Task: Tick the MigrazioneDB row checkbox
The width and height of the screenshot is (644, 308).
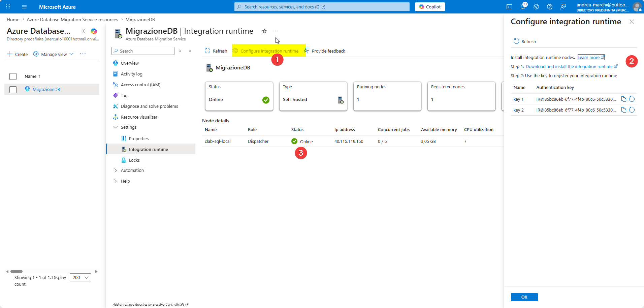Action: pos(13,90)
